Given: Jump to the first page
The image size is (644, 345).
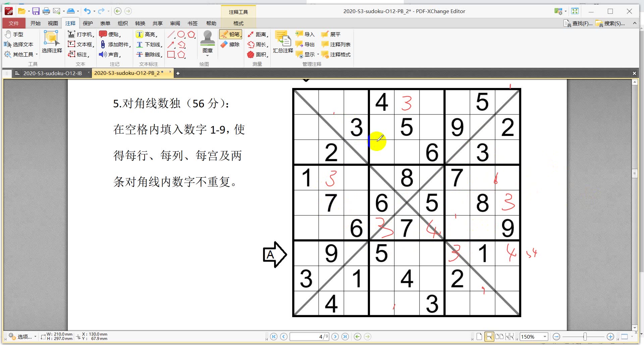Looking at the screenshot, I should pos(274,337).
